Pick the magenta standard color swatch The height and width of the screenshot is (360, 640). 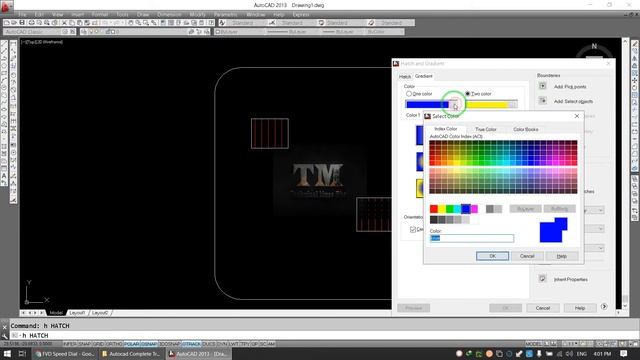coord(474,209)
